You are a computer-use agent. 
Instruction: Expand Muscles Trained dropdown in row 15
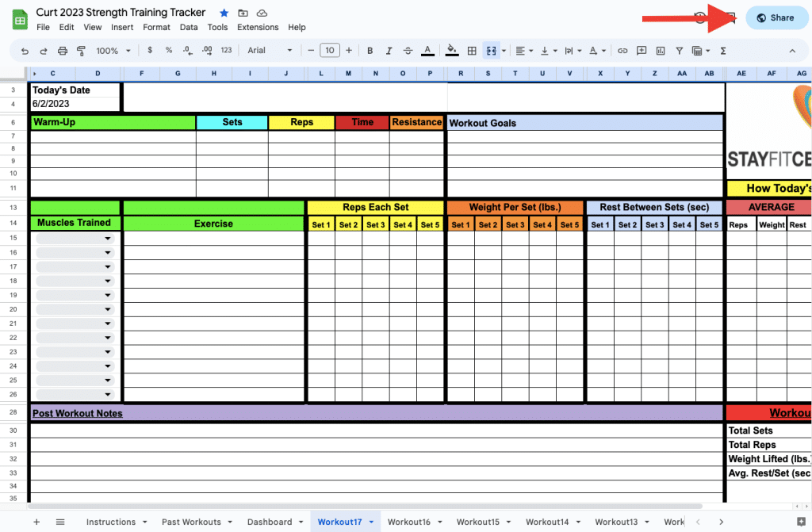pyautogui.click(x=107, y=239)
